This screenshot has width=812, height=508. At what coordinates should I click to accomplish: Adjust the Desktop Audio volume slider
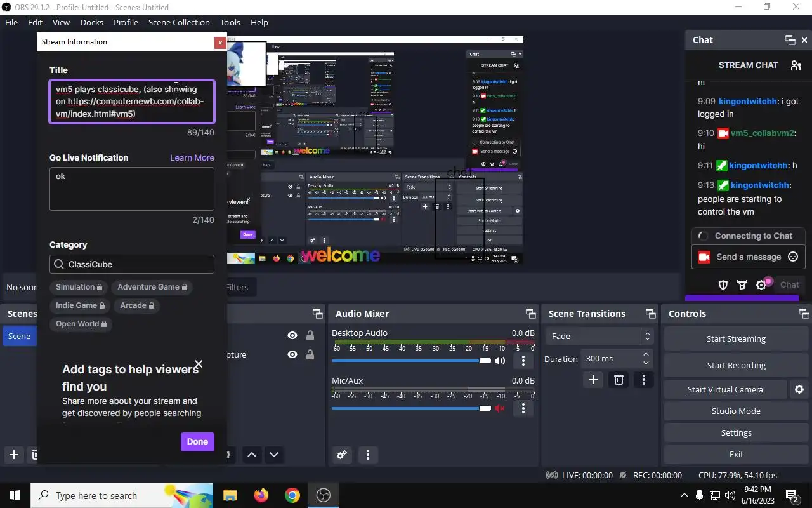pyautogui.click(x=411, y=361)
